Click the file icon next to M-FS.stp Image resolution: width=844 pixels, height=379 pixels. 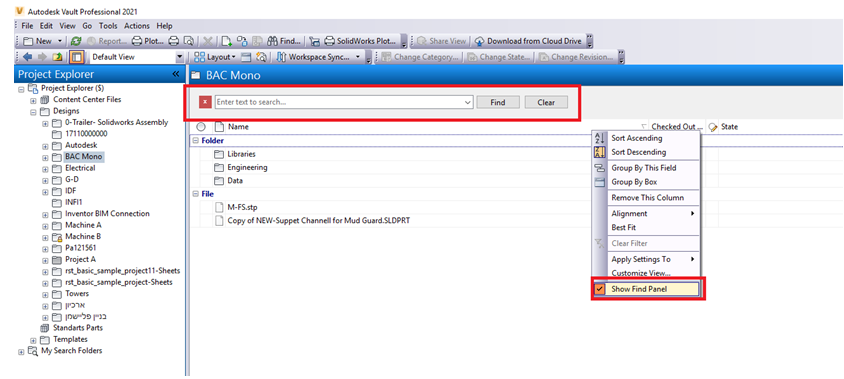pyautogui.click(x=219, y=207)
